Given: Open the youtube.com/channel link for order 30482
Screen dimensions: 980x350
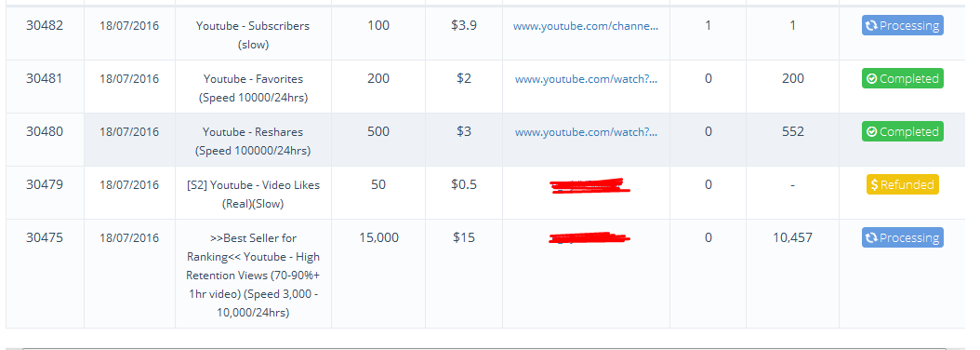Looking at the screenshot, I should [x=586, y=26].
